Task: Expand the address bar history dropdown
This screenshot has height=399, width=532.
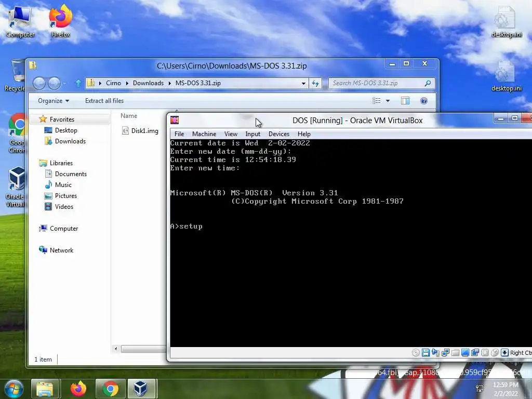Action: (x=303, y=83)
